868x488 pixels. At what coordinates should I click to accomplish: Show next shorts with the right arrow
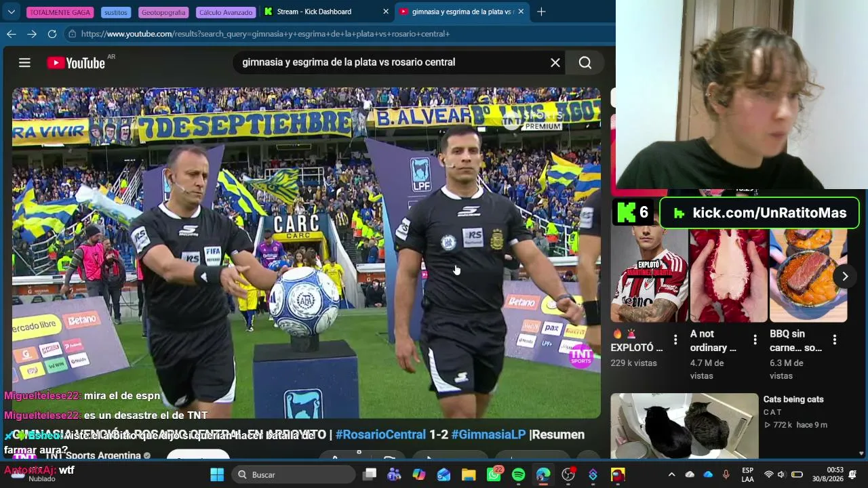[x=845, y=276]
